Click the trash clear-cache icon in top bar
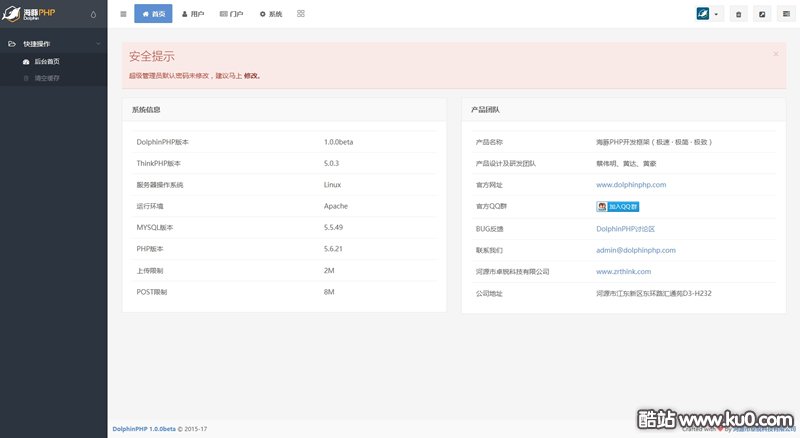 (738, 14)
